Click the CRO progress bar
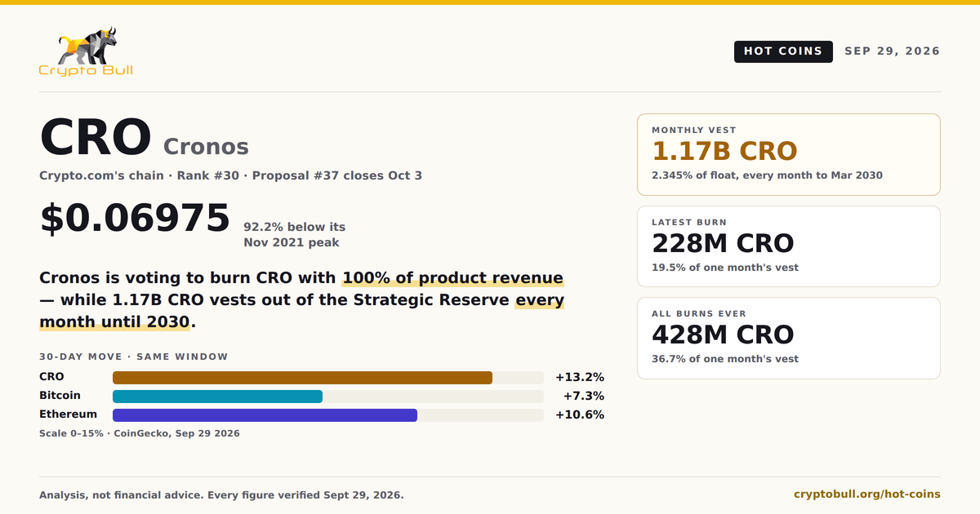 pos(328,378)
